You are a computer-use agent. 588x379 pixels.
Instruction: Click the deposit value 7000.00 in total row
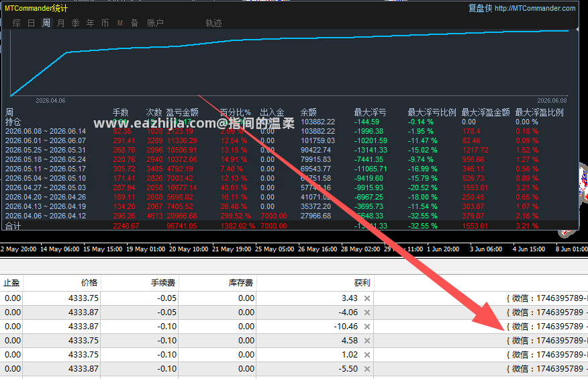coord(274,226)
